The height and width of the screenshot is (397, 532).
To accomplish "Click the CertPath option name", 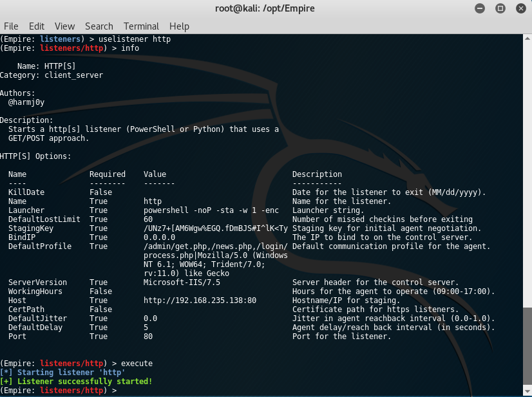I will (26, 309).
